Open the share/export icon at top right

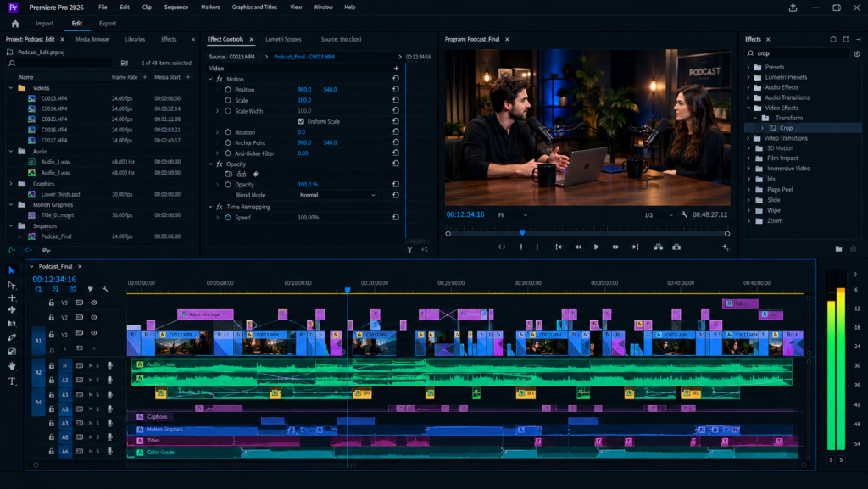793,8
